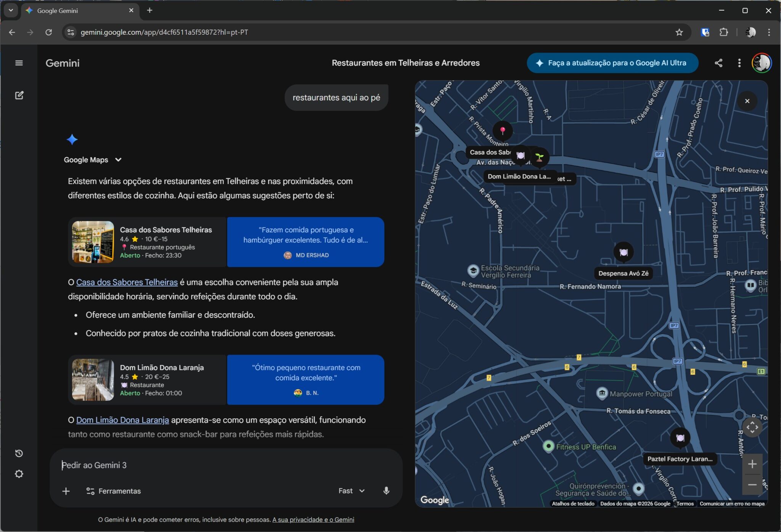Close the Google Gemini tab
The width and height of the screenshot is (781, 532).
131,10
